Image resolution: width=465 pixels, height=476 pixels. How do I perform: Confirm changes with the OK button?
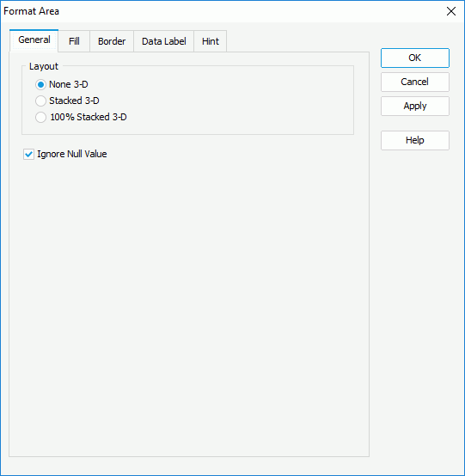tap(415, 58)
